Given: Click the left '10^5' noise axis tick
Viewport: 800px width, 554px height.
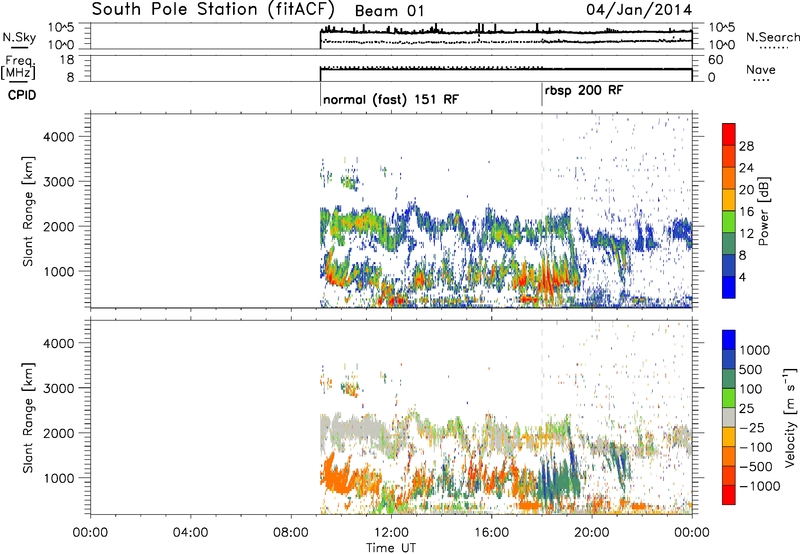Looking at the screenshot, I should (x=61, y=28).
